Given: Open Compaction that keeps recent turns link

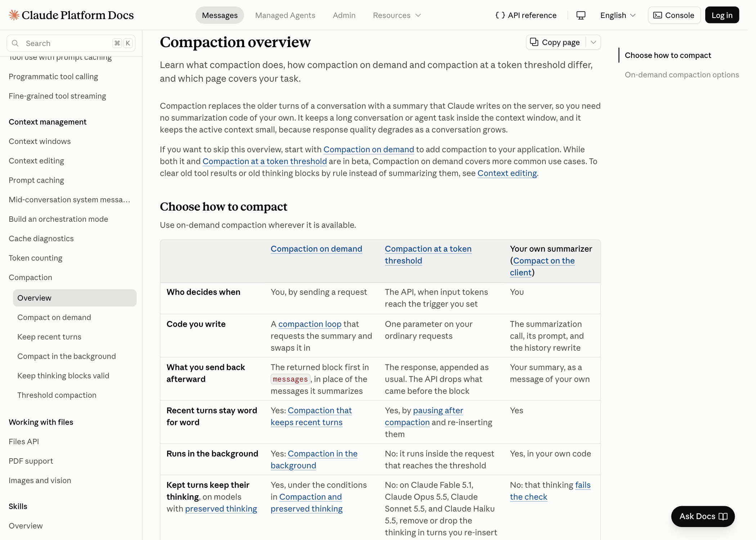Looking at the screenshot, I should click(311, 416).
